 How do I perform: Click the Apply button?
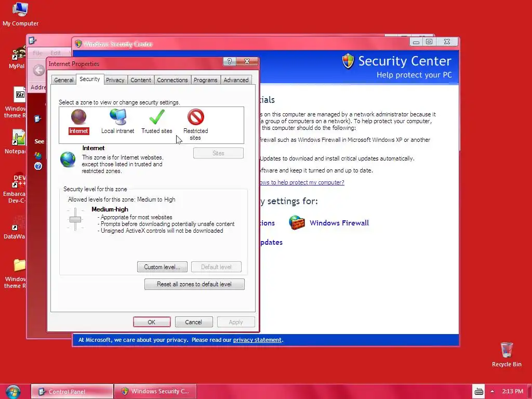236,322
